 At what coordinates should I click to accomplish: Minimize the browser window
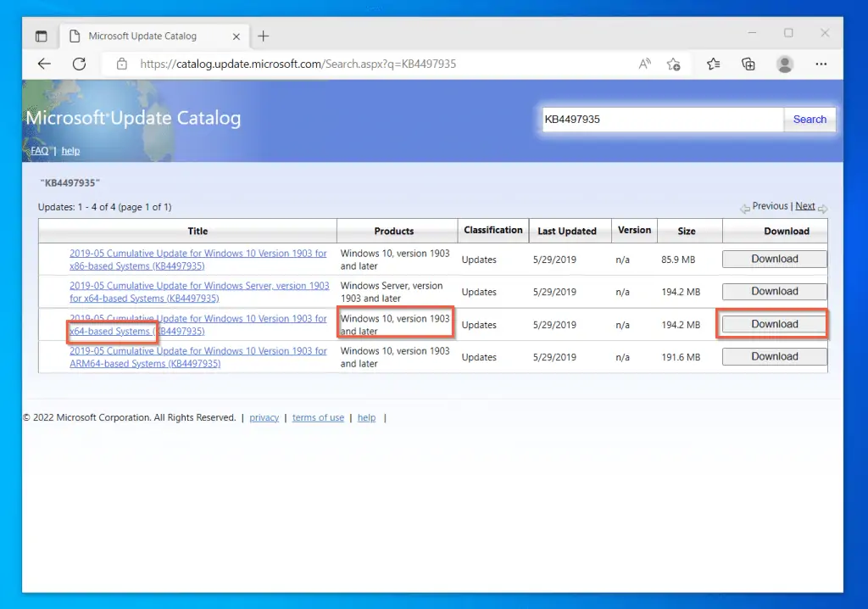pyautogui.click(x=752, y=33)
